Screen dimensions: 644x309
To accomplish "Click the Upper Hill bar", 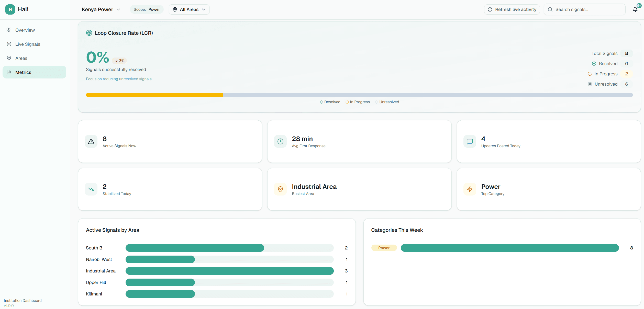I will (x=160, y=282).
